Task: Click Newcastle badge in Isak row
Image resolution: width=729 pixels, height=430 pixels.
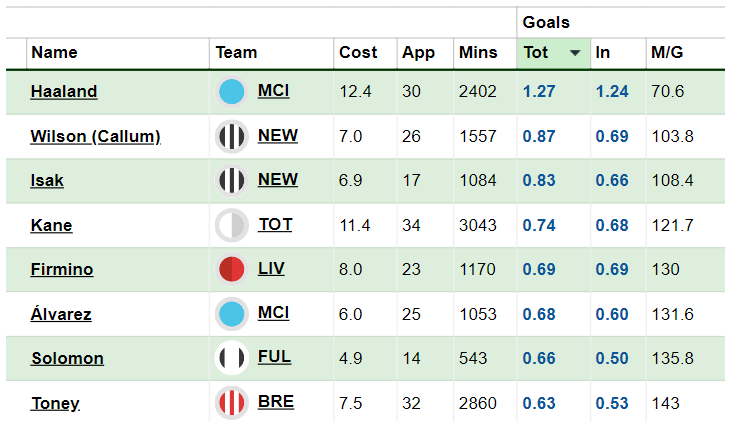Action: pos(232,180)
